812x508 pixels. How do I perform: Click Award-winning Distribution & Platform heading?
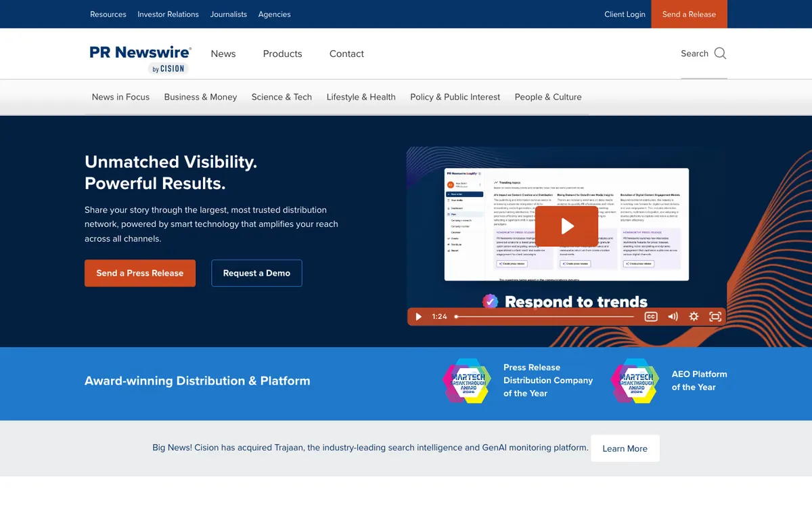pyautogui.click(x=198, y=381)
